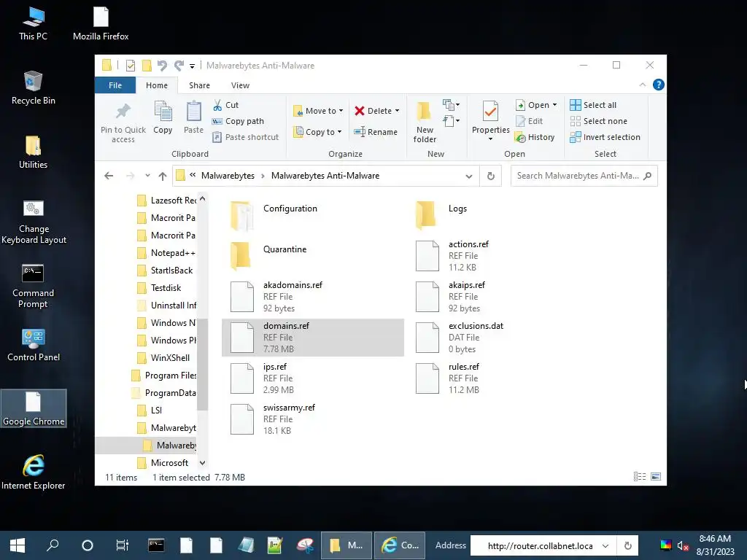Image resolution: width=747 pixels, height=560 pixels.
Task: Select the akadomains.ref file
Action: pos(313,297)
